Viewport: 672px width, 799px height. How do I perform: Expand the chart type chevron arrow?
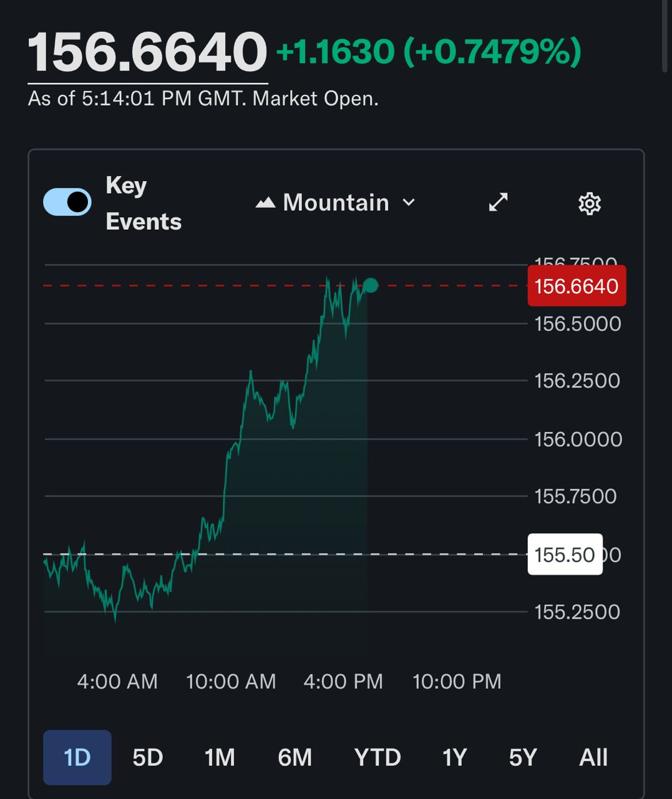click(x=409, y=202)
